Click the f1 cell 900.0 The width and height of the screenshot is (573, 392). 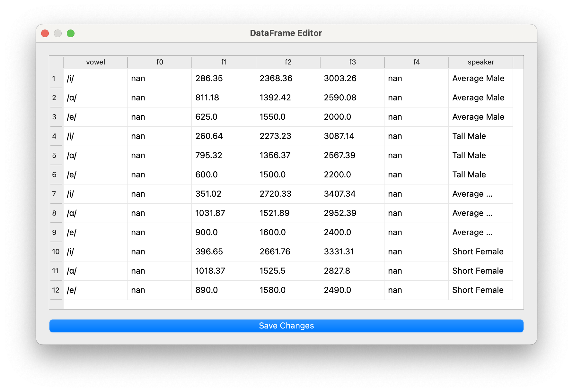(224, 233)
